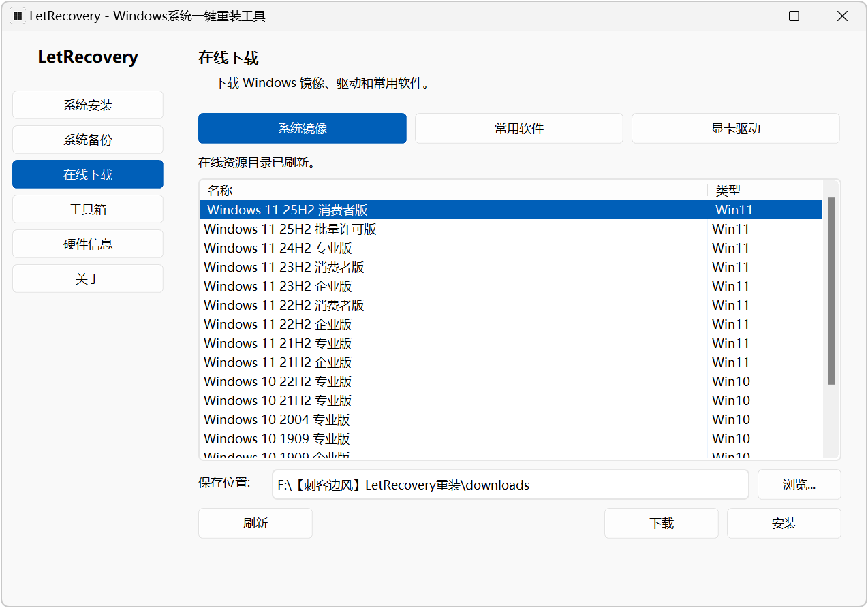The image size is (868, 608).
Task: Select Windows 11 24H2 专业版 row
Action: pyautogui.click(x=511, y=248)
